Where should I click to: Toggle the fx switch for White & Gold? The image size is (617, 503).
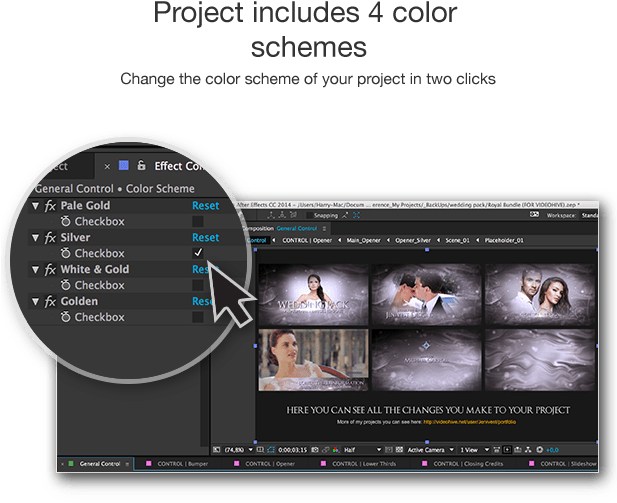pos(50,269)
